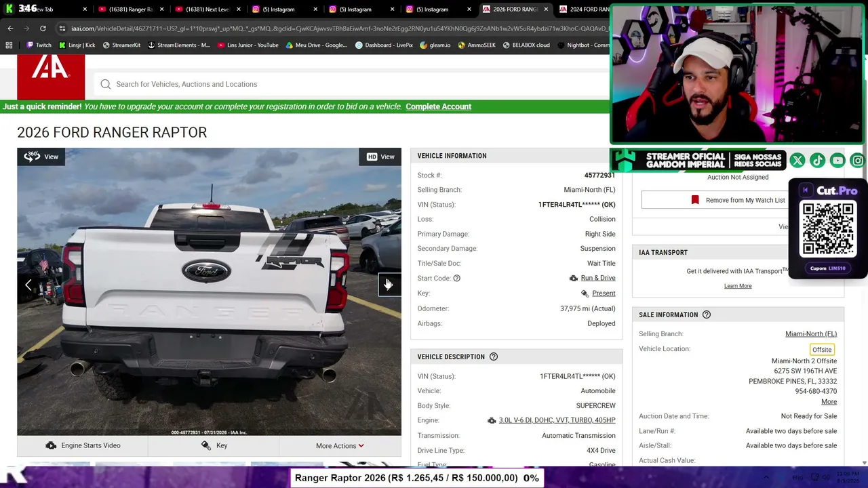This screenshot has width=868, height=488.
Task: Click the IAA logo
Action: (51, 77)
